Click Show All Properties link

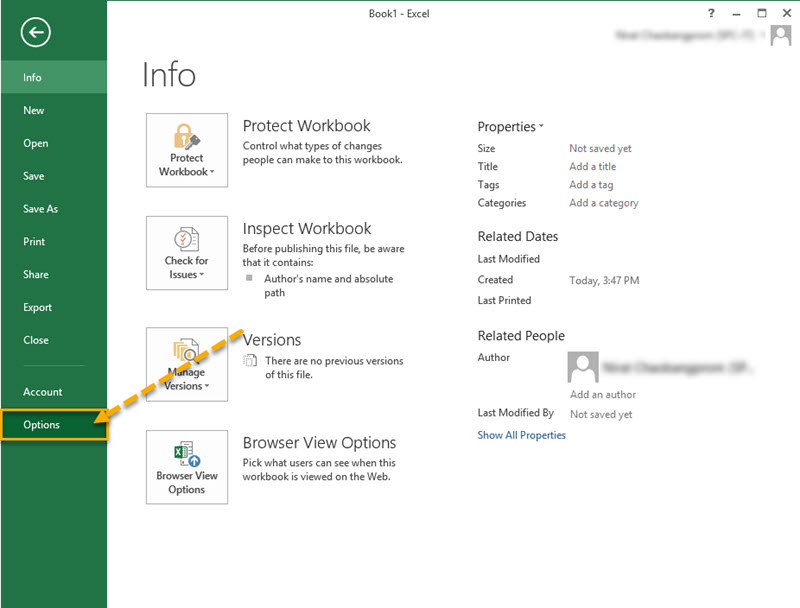point(521,435)
